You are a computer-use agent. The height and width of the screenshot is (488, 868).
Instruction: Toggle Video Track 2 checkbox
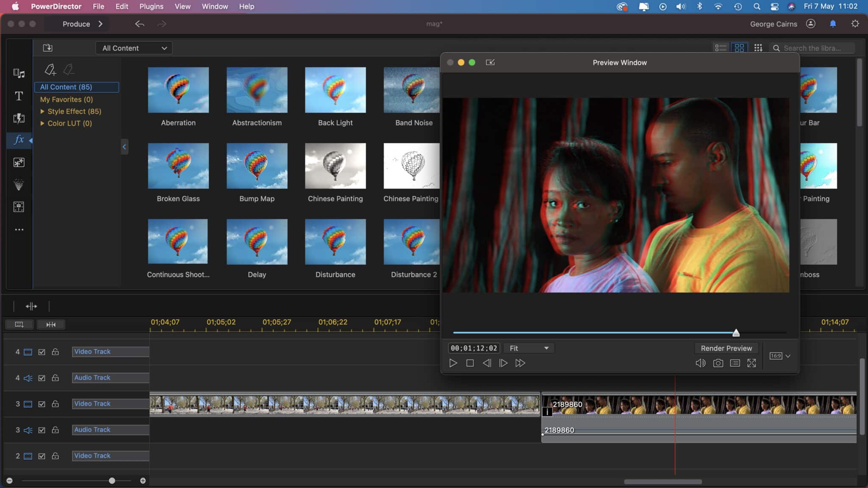[x=41, y=455]
